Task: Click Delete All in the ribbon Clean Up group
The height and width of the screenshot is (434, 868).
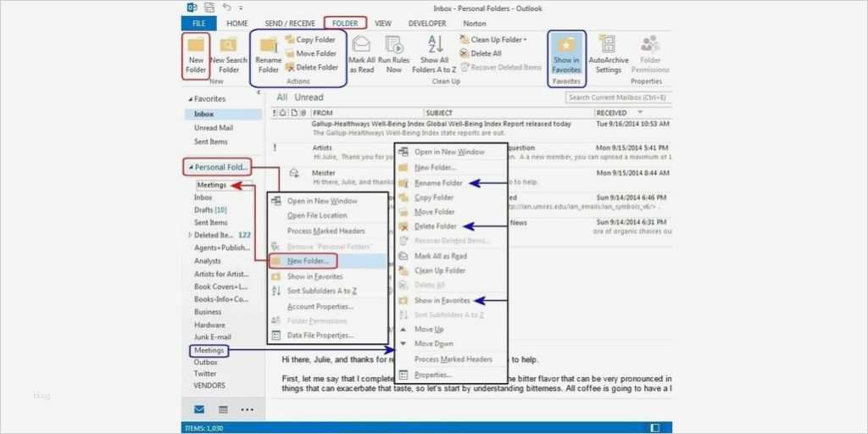Action: pos(481,53)
